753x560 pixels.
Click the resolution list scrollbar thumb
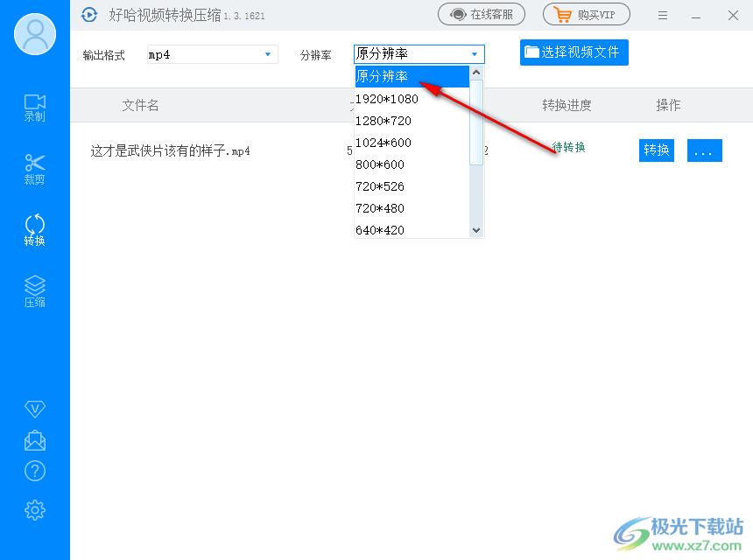[476, 122]
